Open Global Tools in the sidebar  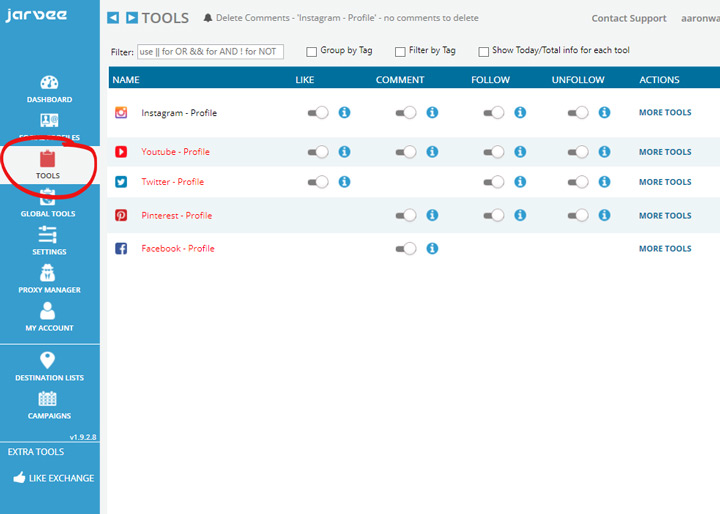(48, 203)
